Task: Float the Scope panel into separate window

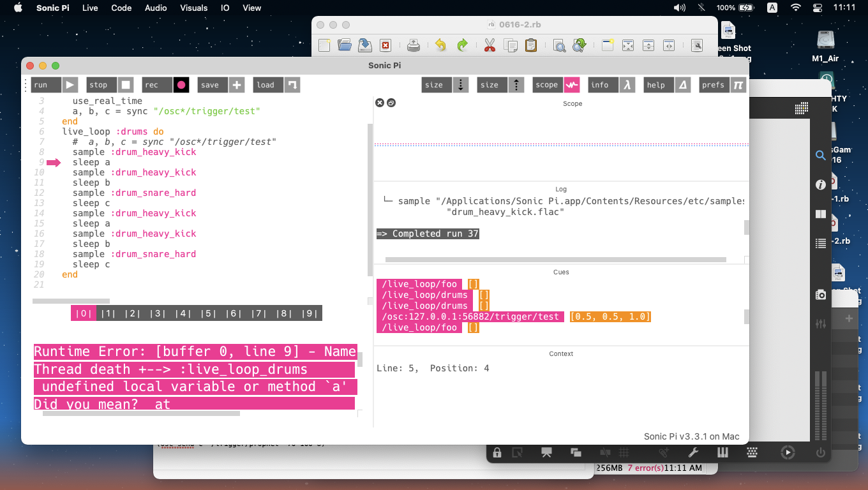Action: click(x=391, y=103)
